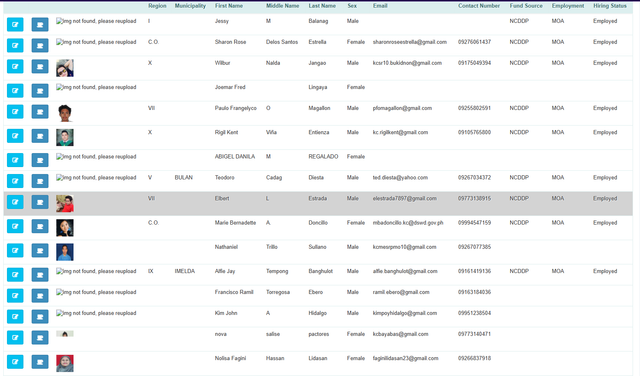The width and height of the screenshot is (640, 376).
Task: Click the First Name column header
Action: [229, 6]
